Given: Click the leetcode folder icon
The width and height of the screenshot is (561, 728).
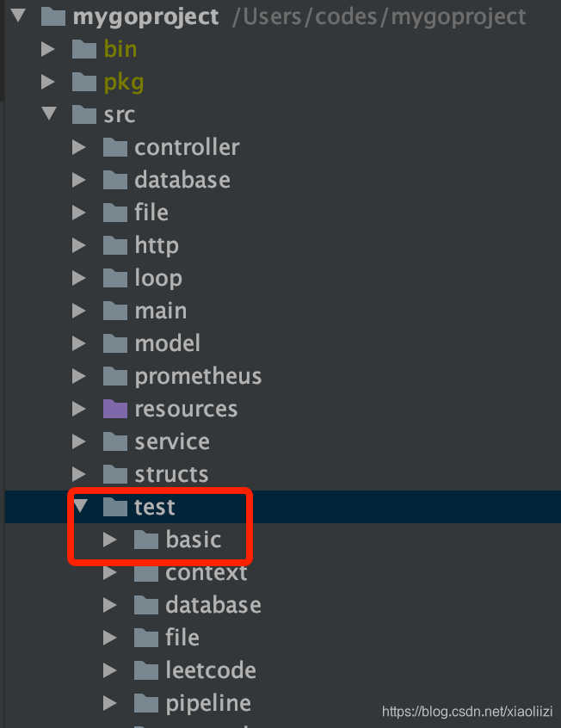Looking at the screenshot, I should point(146,670).
